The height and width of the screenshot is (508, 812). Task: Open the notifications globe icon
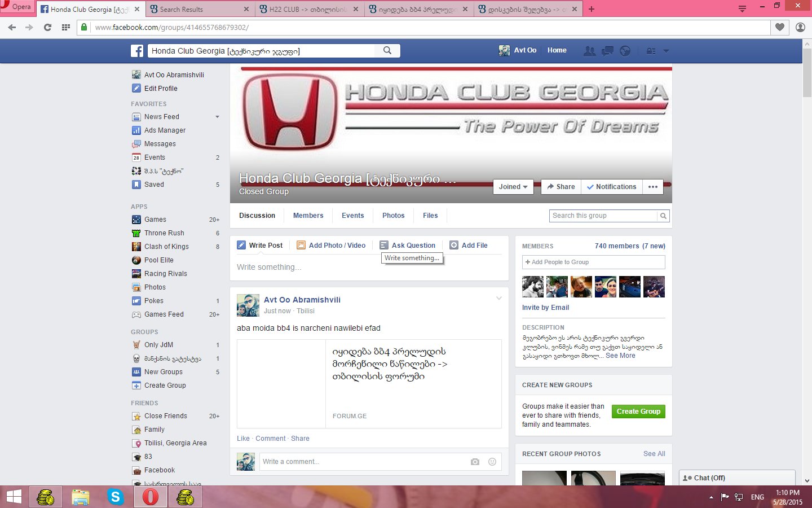625,51
